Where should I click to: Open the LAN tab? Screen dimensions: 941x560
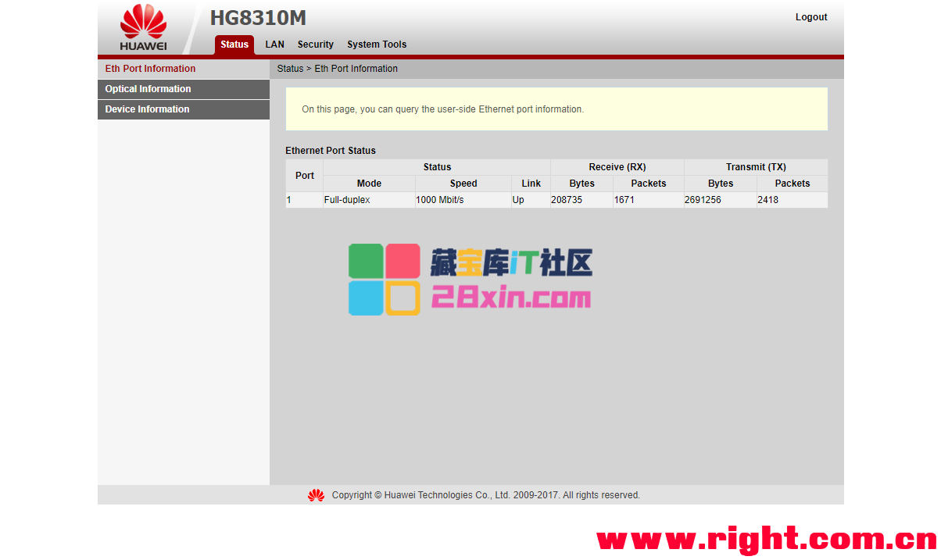274,45
